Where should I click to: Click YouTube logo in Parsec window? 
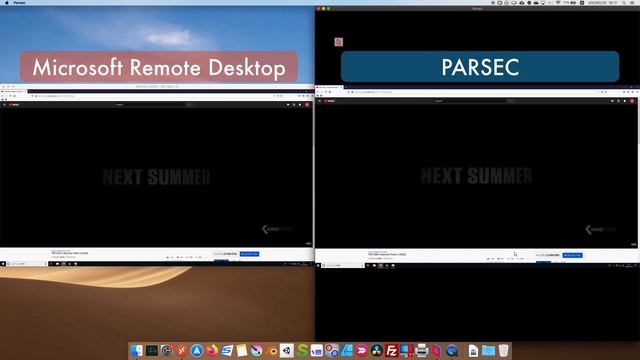[x=330, y=100]
